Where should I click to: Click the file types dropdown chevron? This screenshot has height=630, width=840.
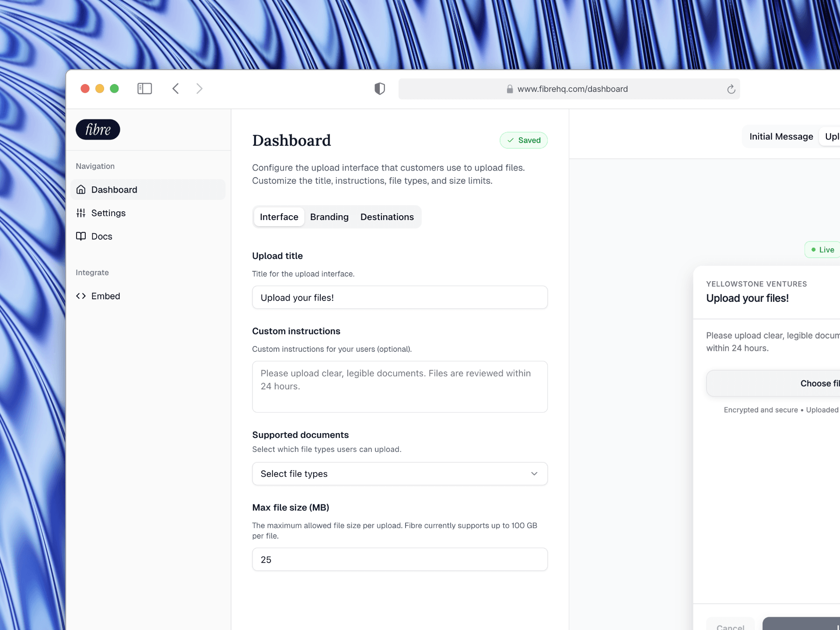pyautogui.click(x=534, y=474)
